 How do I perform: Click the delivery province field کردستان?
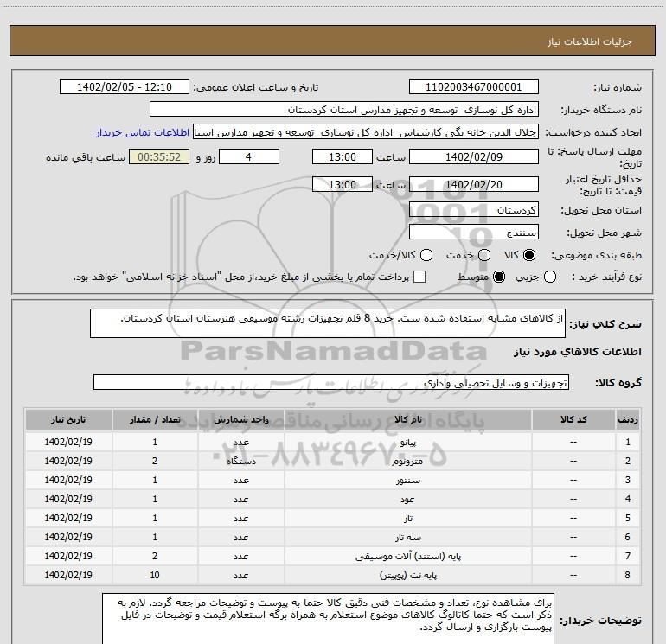pyautogui.click(x=474, y=210)
